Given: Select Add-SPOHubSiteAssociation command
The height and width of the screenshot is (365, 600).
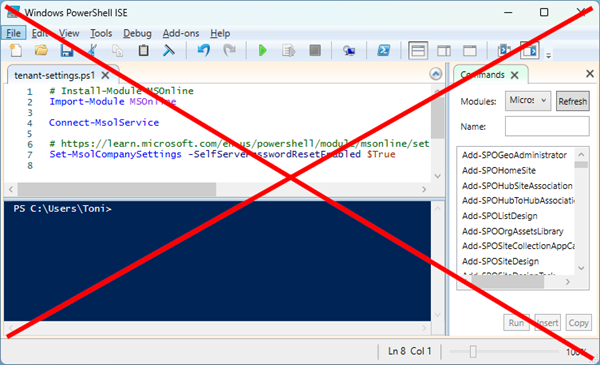Looking at the screenshot, I should pos(517,186).
